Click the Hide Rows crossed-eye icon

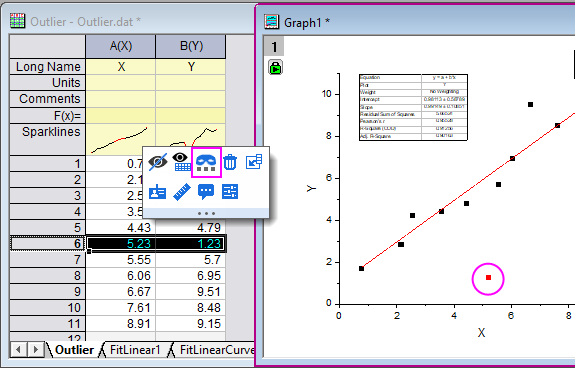[x=158, y=162]
